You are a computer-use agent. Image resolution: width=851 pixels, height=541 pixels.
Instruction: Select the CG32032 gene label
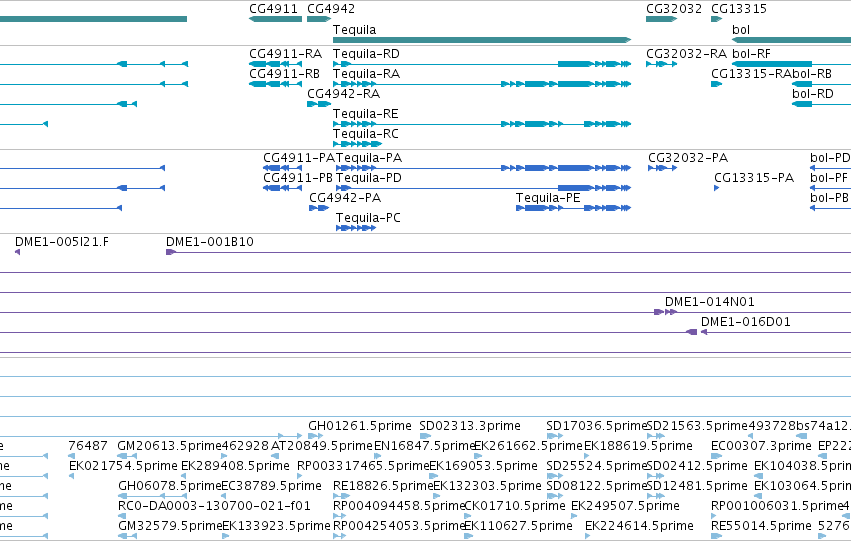(x=674, y=9)
